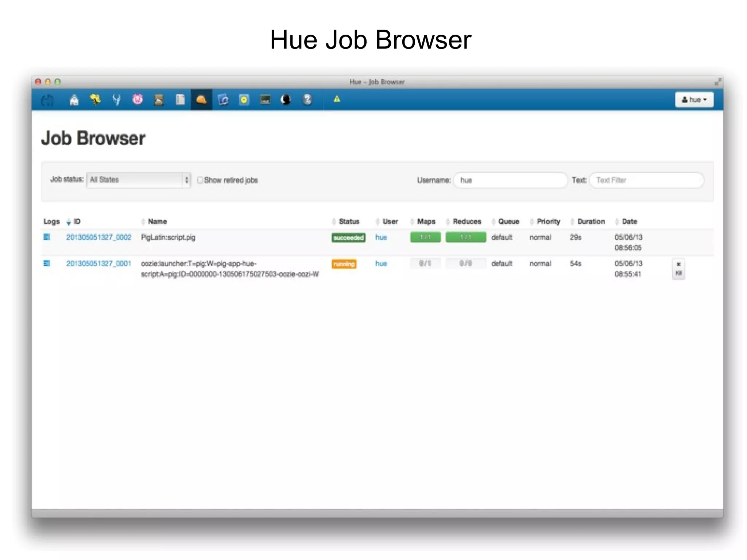Click the 29s duration value

[576, 237]
